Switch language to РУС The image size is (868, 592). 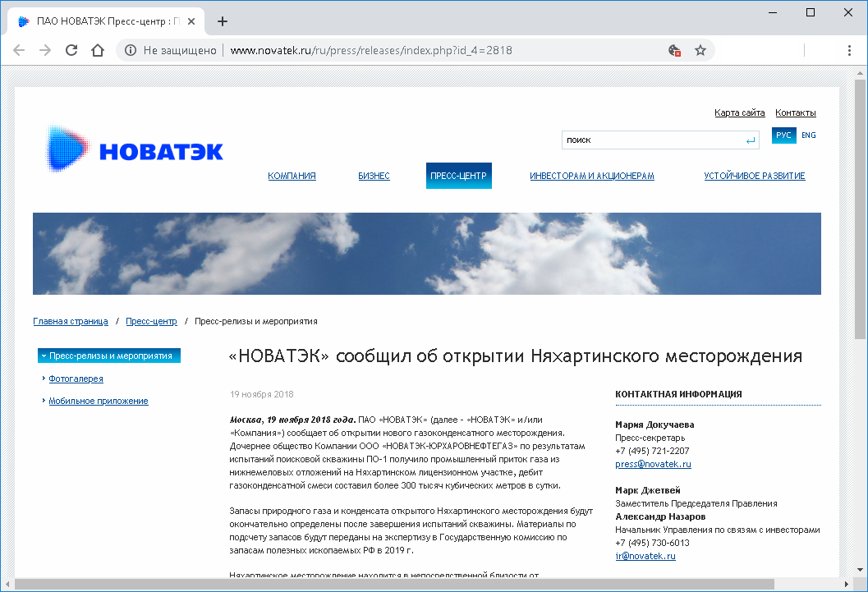point(784,135)
